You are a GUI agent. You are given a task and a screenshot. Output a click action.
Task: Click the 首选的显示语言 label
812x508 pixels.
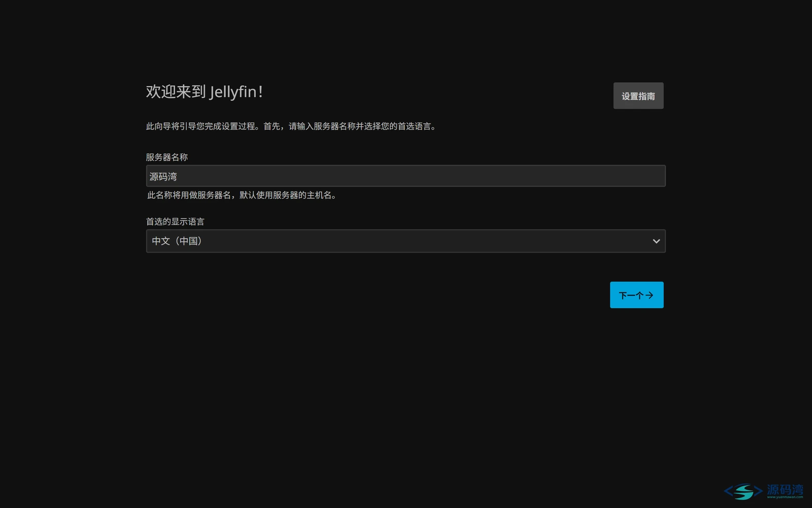[x=175, y=221]
